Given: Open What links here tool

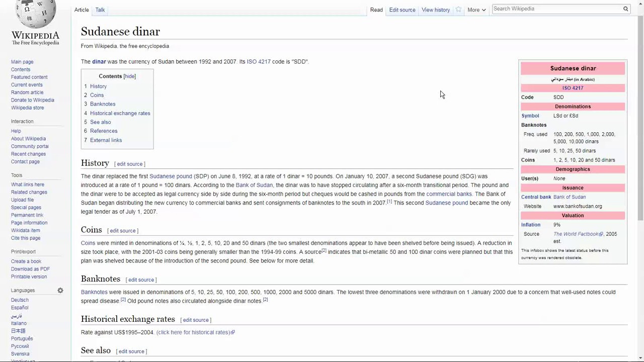Looking at the screenshot, I should tap(28, 185).
